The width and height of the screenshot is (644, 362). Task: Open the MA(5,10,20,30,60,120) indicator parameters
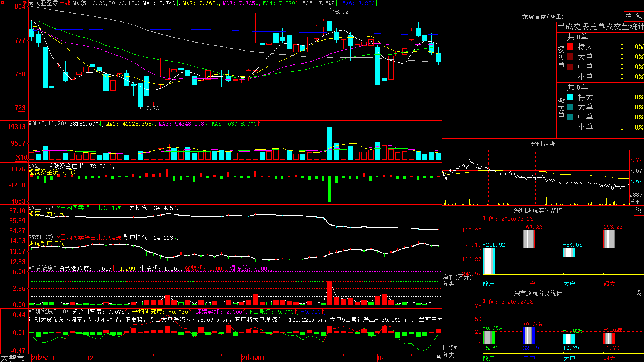[x=106, y=3]
